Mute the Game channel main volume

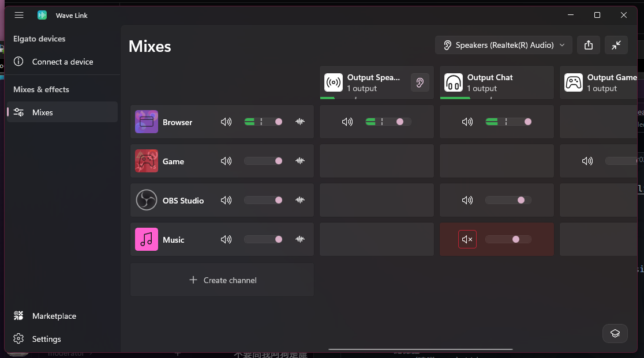(x=226, y=161)
